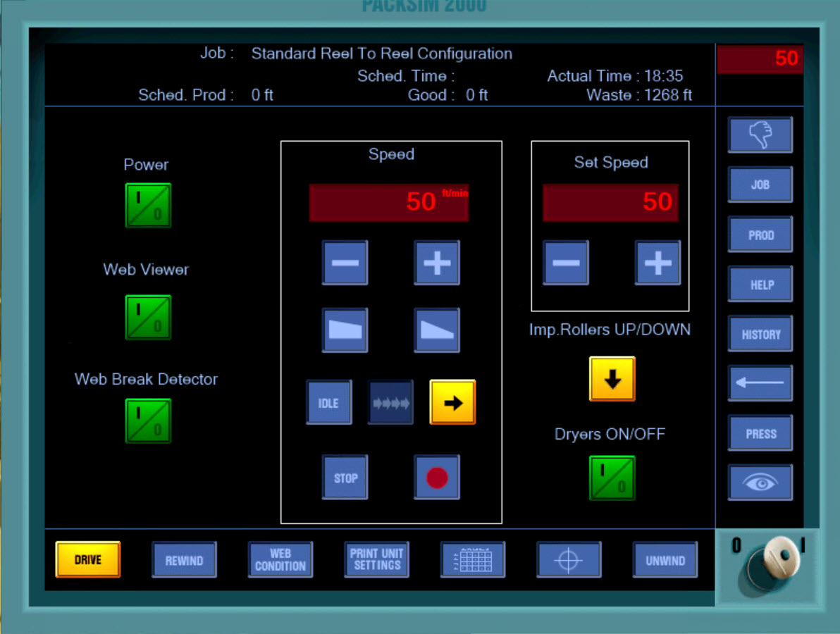
Task: Click the left arrow back button
Action: [760, 383]
